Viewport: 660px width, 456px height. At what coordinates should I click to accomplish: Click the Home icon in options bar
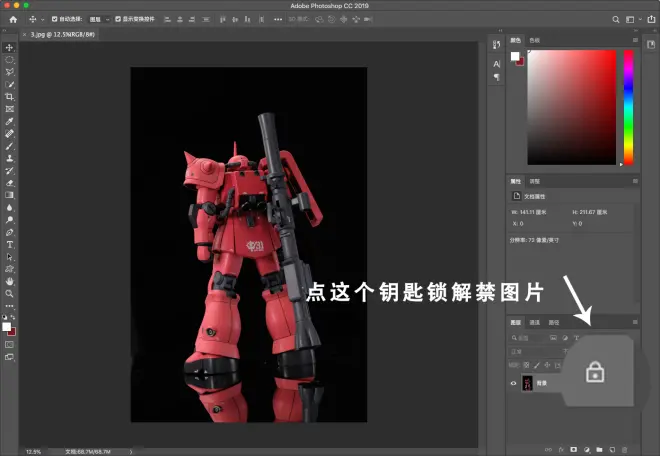pos(13,19)
